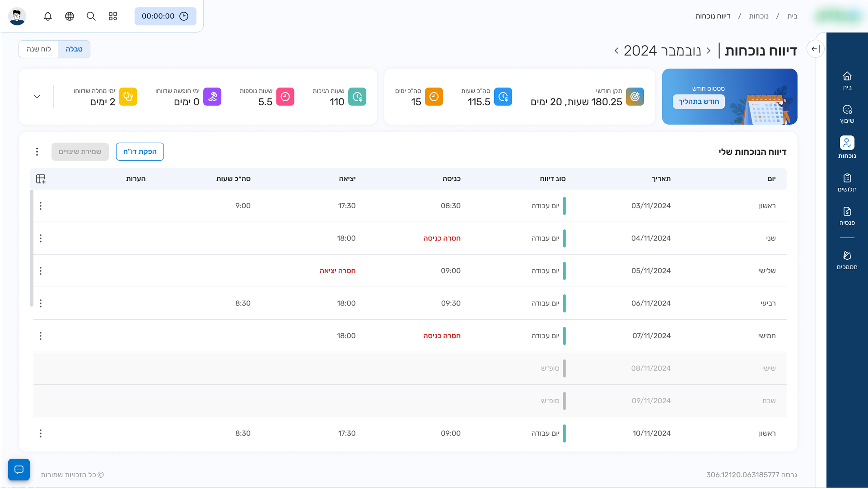Image resolution: width=868 pixels, height=489 pixels.
Task: Switch to טבלה table view
Action: pyautogui.click(x=74, y=49)
